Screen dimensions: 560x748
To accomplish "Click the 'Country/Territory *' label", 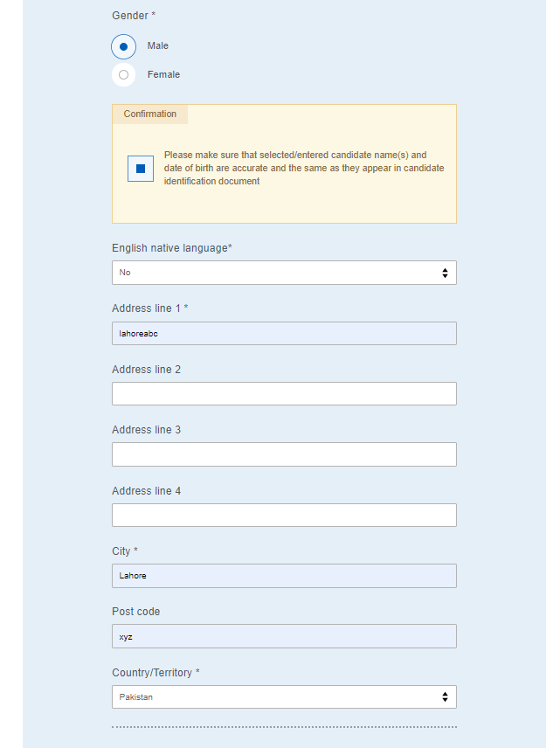I will coord(156,673).
